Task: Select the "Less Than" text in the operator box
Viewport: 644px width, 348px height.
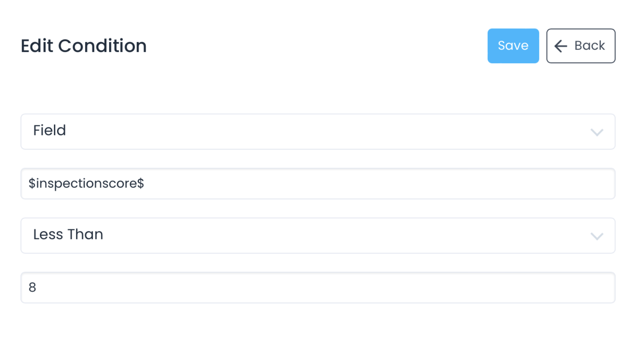Action: click(68, 234)
